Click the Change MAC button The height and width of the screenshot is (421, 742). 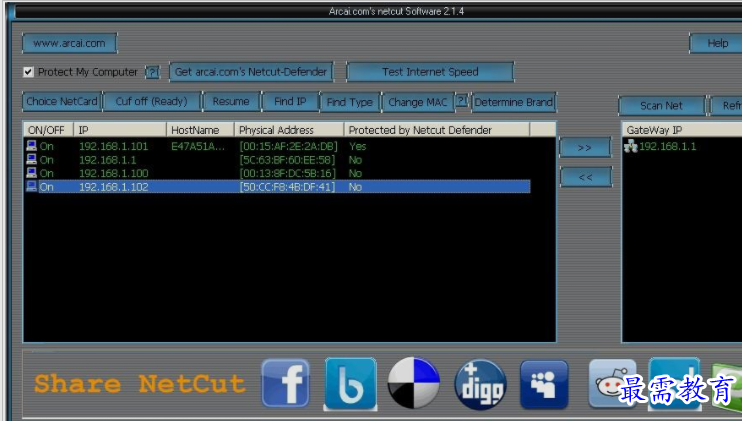tap(418, 102)
